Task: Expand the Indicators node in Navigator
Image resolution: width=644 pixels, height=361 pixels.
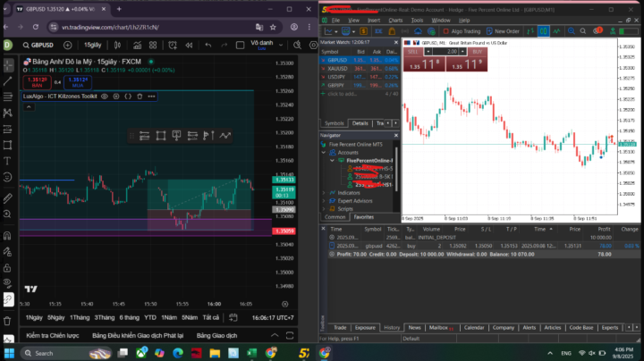Action: coord(324,193)
